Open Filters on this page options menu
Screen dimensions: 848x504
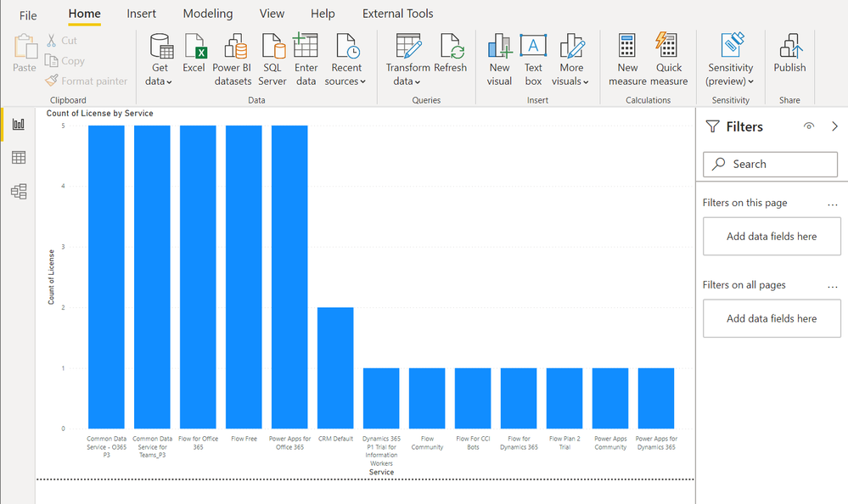(833, 205)
